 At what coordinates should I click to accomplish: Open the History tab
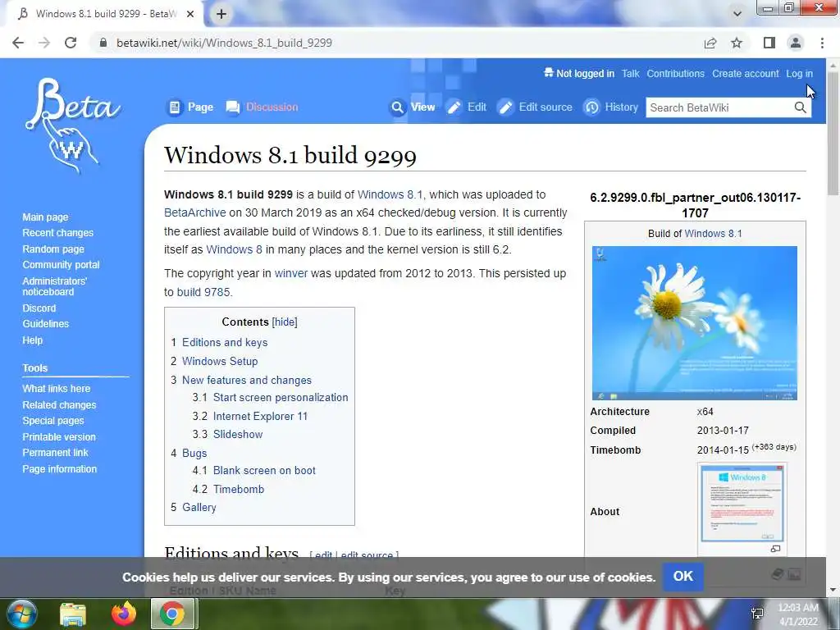611,107
